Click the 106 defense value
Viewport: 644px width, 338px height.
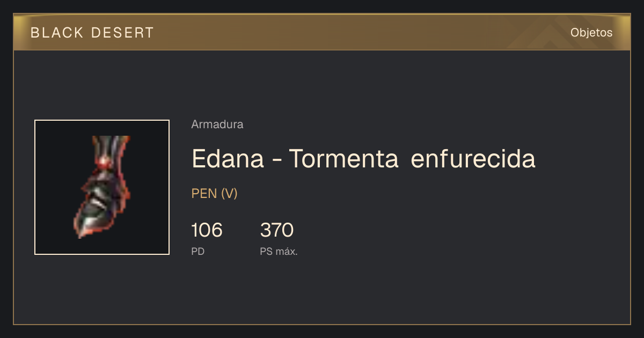point(207,231)
